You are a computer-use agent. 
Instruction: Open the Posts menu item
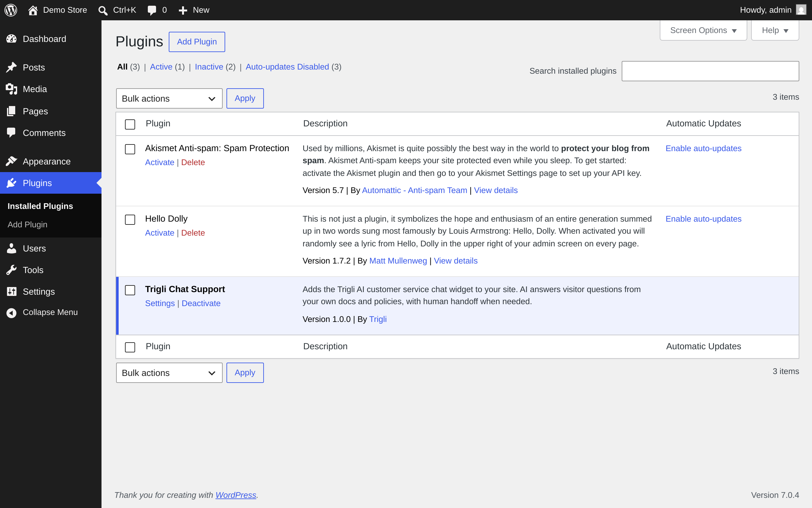pyautogui.click(x=51, y=68)
